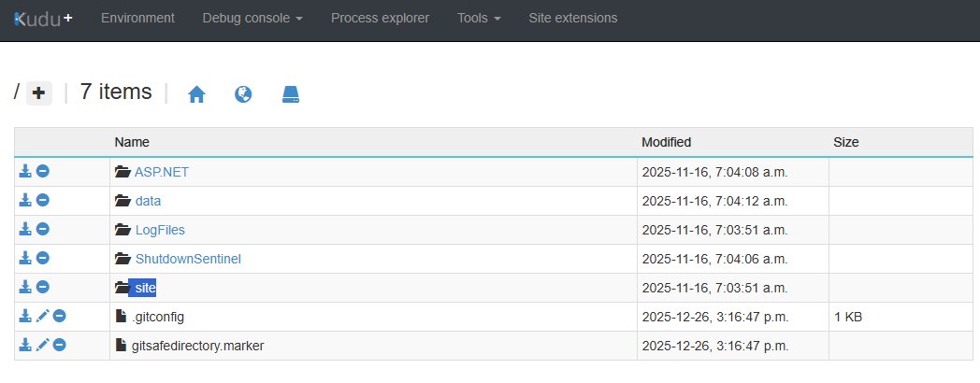Go to the Environment page
Image resolution: width=980 pixels, height=383 pixels.
click(137, 19)
